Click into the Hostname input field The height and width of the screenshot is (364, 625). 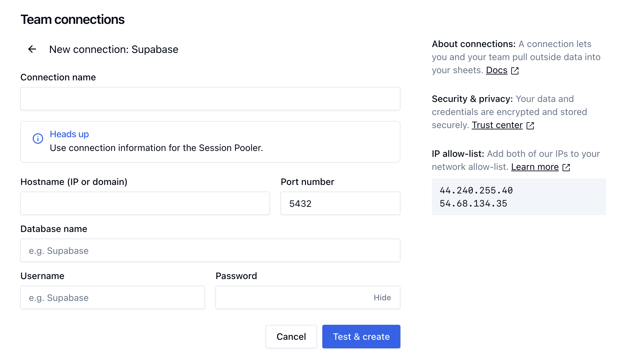145,203
